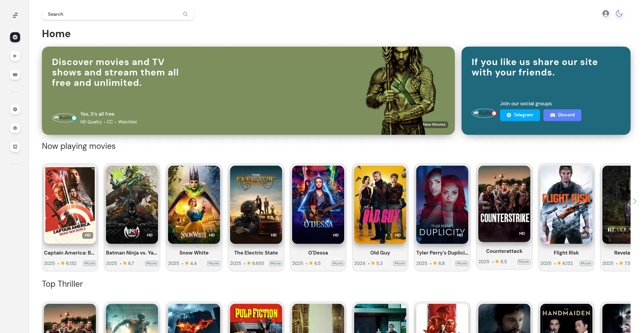Open Batman Ninja poster thumbnail

click(x=132, y=205)
